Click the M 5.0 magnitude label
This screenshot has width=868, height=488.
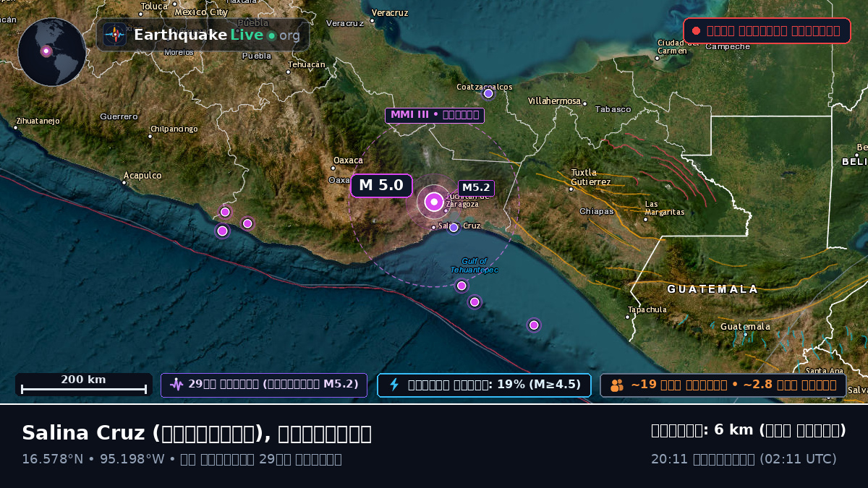coord(381,186)
